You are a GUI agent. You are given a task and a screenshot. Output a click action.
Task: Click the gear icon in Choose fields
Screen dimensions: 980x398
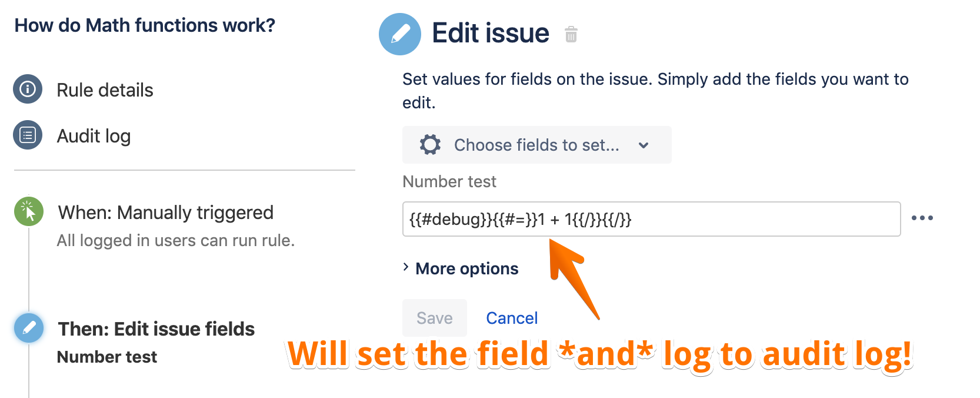(430, 145)
